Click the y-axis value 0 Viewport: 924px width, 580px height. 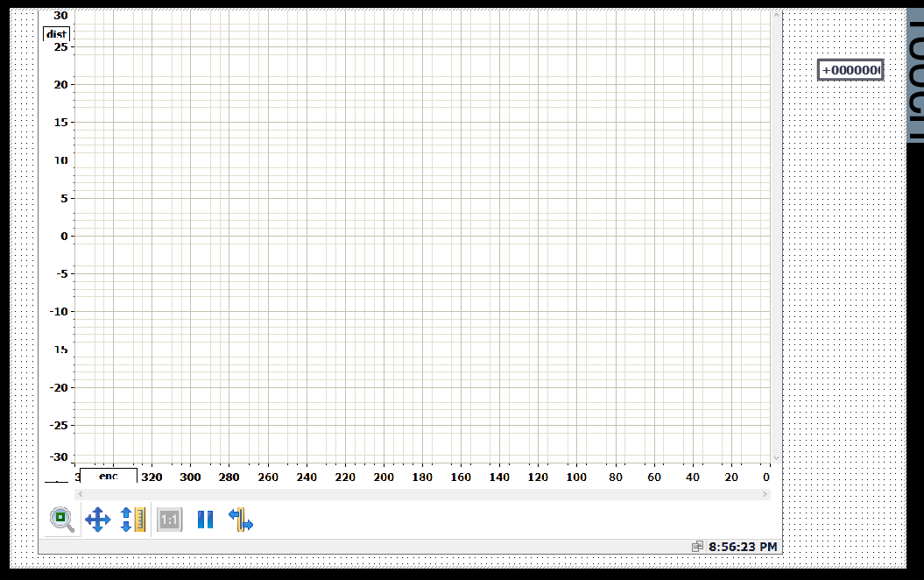click(64, 236)
